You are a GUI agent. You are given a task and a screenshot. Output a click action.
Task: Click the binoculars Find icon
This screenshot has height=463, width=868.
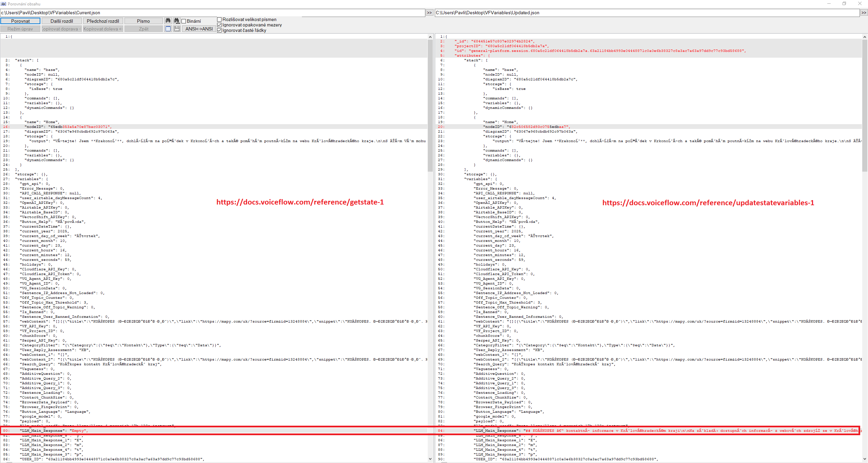click(x=168, y=21)
